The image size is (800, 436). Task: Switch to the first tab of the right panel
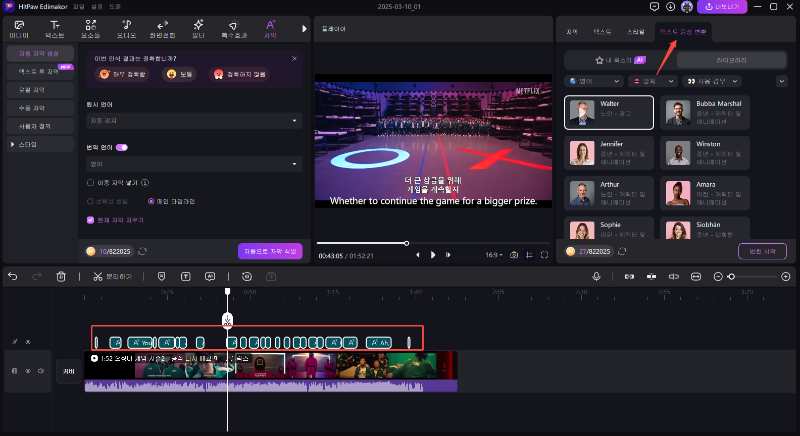coord(571,32)
